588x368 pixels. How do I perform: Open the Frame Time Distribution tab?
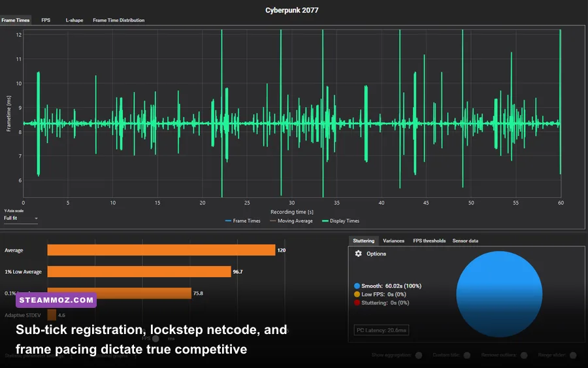click(118, 20)
